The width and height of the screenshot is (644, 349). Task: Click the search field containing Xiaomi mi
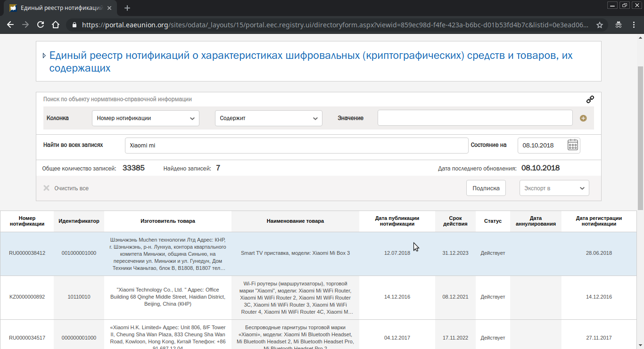tap(296, 146)
